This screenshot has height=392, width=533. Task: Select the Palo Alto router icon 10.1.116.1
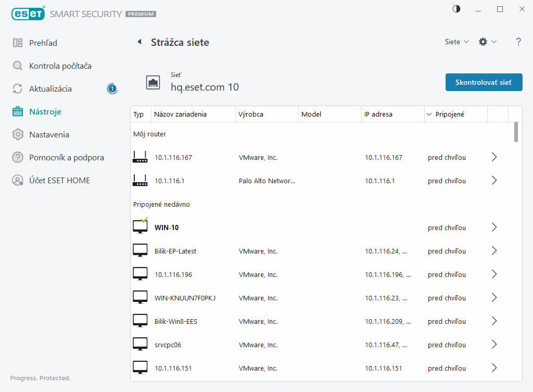coord(140,181)
